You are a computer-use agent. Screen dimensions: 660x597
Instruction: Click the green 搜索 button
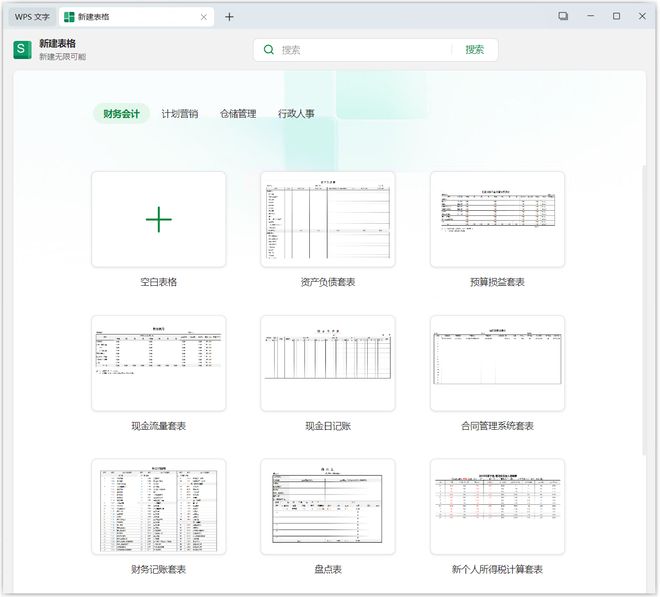click(474, 50)
